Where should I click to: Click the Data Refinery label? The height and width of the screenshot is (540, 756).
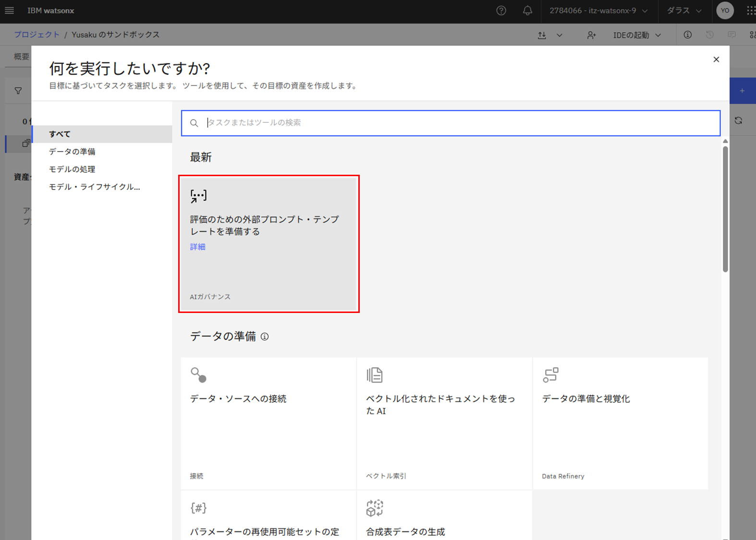(x=563, y=476)
